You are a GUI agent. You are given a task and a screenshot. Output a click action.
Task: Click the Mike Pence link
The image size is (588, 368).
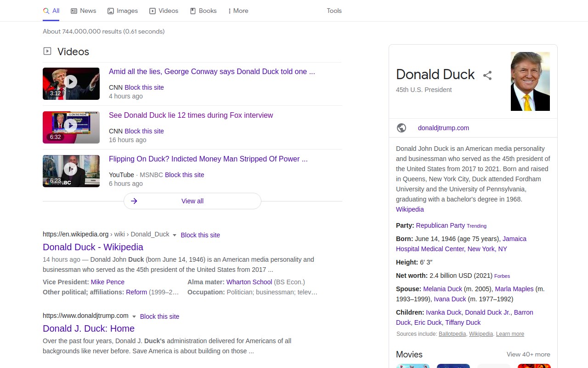(x=107, y=282)
